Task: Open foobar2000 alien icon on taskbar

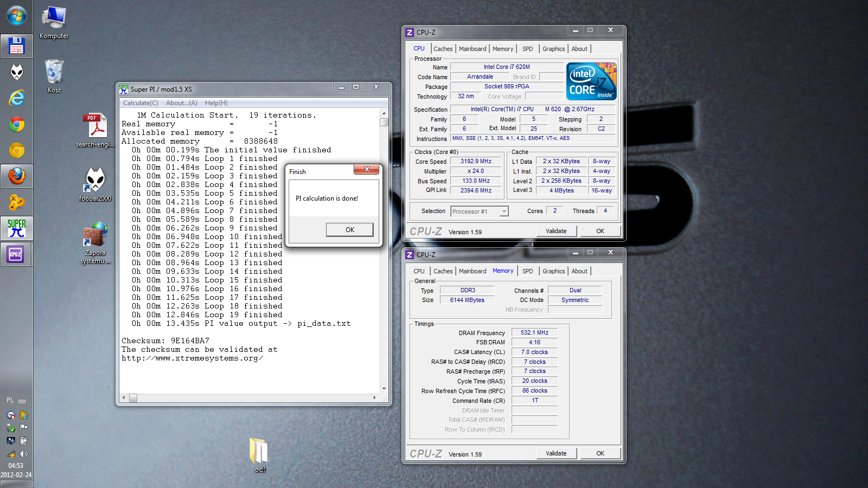Action: (17, 72)
